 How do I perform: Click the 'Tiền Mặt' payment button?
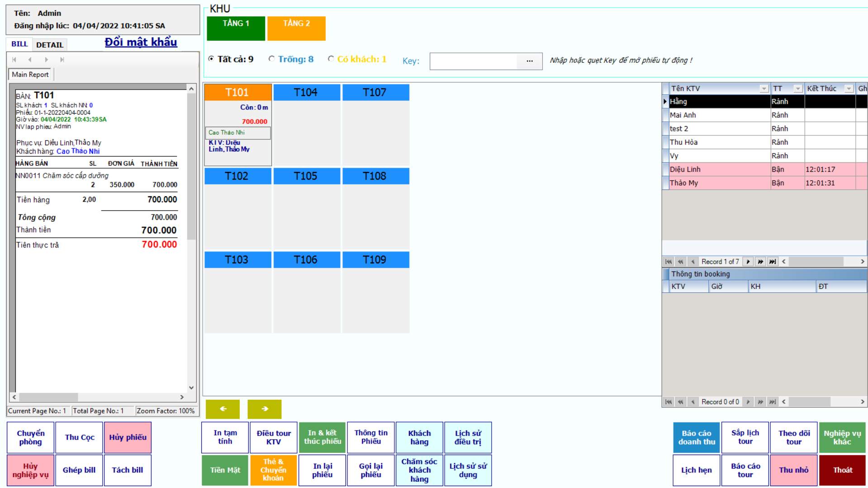point(225,470)
